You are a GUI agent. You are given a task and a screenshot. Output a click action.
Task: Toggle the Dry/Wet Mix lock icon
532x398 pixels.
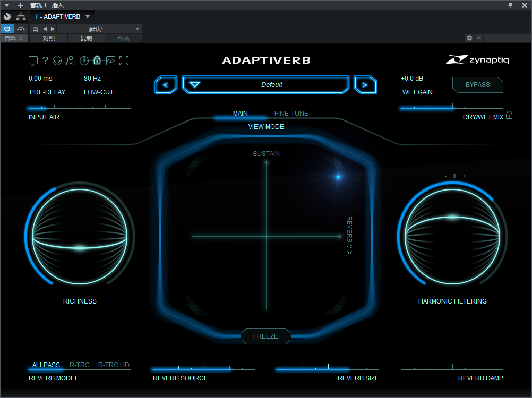(x=509, y=115)
